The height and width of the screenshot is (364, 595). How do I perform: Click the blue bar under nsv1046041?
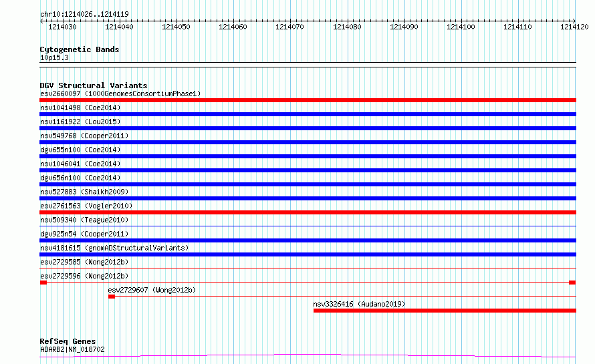[x=308, y=170]
